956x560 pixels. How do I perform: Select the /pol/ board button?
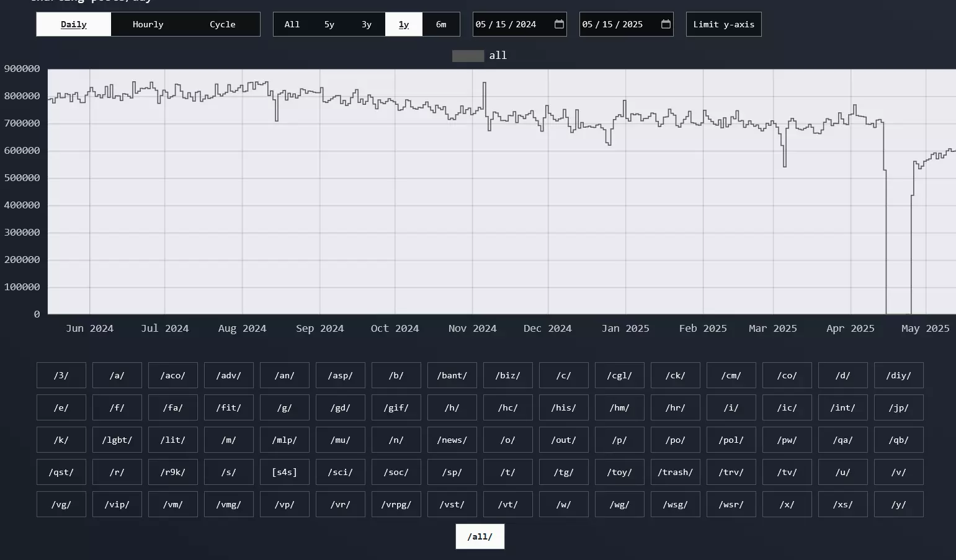tap(731, 440)
